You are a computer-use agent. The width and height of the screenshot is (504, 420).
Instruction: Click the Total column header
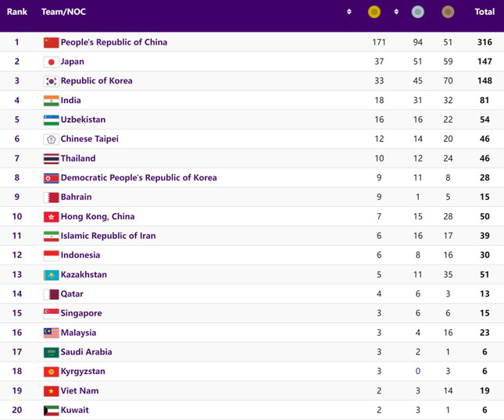click(x=484, y=12)
